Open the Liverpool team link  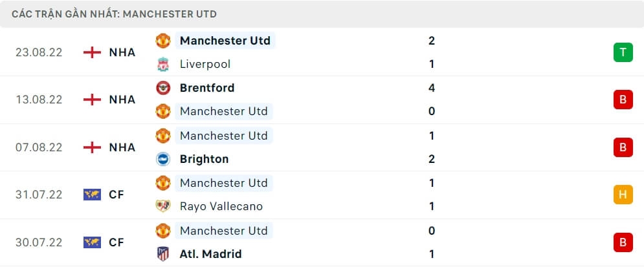point(205,64)
